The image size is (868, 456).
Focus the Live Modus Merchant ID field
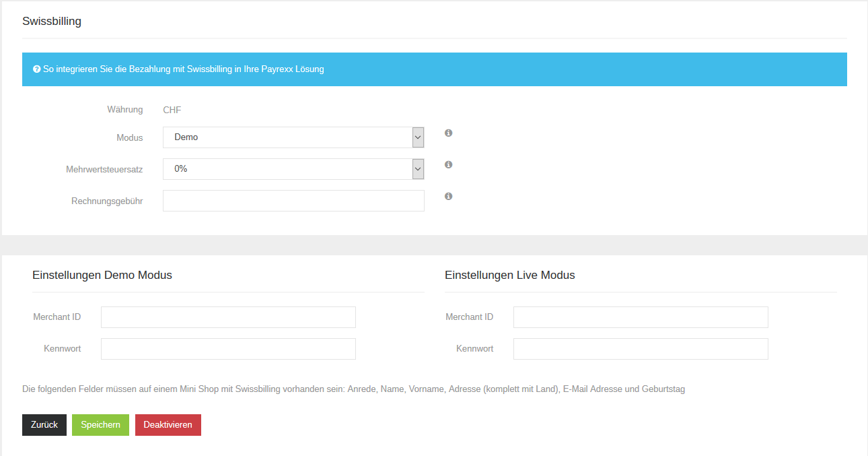(641, 317)
